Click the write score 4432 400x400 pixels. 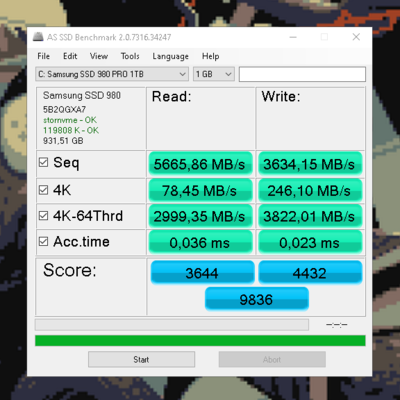[x=310, y=272]
